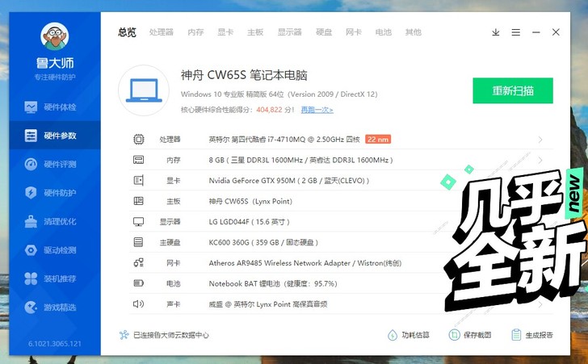Switch to the 主板 tab
This screenshot has height=364, width=588.
pyautogui.click(x=255, y=32)
